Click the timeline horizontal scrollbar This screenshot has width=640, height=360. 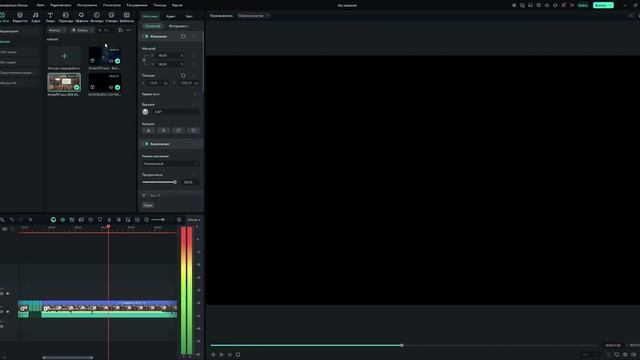point(68,358)
